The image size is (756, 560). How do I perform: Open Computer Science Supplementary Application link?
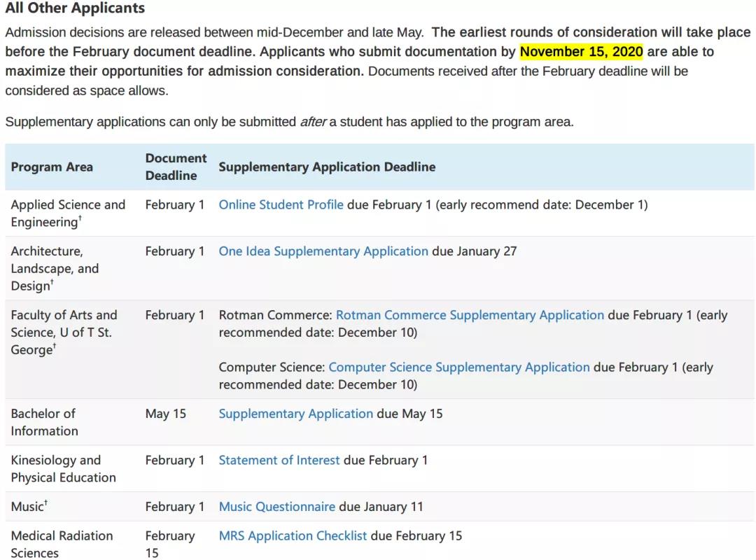tap(459, 367)
